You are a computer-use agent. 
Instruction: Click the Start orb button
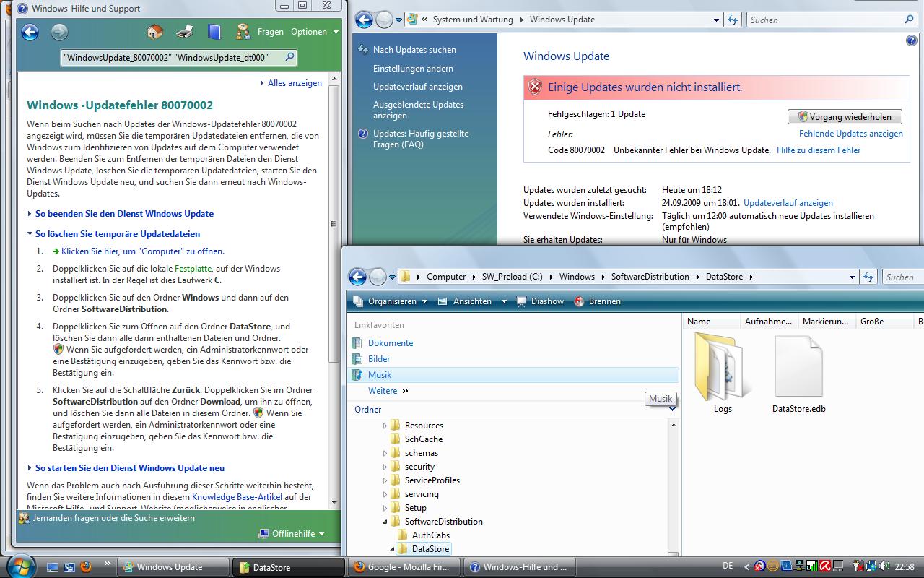point(19,565)
